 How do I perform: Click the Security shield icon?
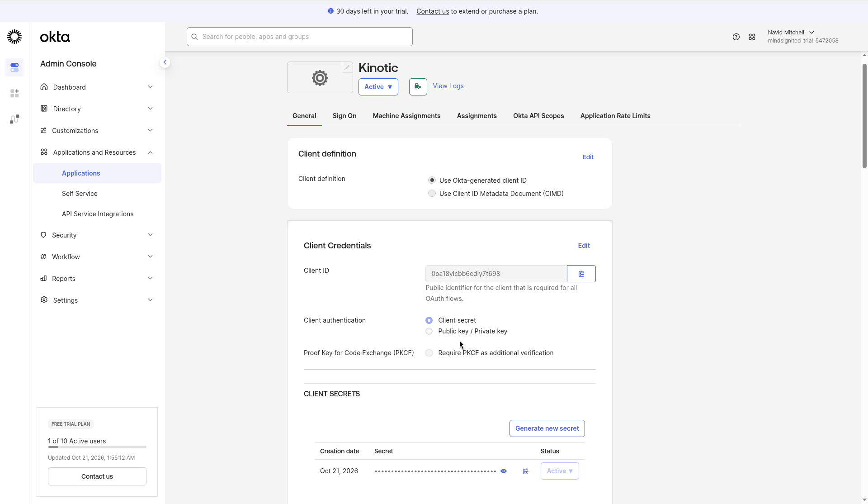click(43, 235)
